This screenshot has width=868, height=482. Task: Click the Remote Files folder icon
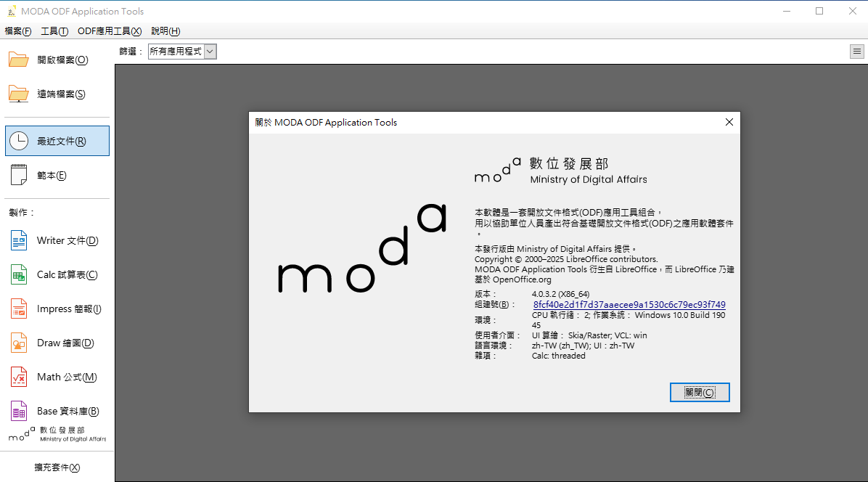(x=18, y=94)
